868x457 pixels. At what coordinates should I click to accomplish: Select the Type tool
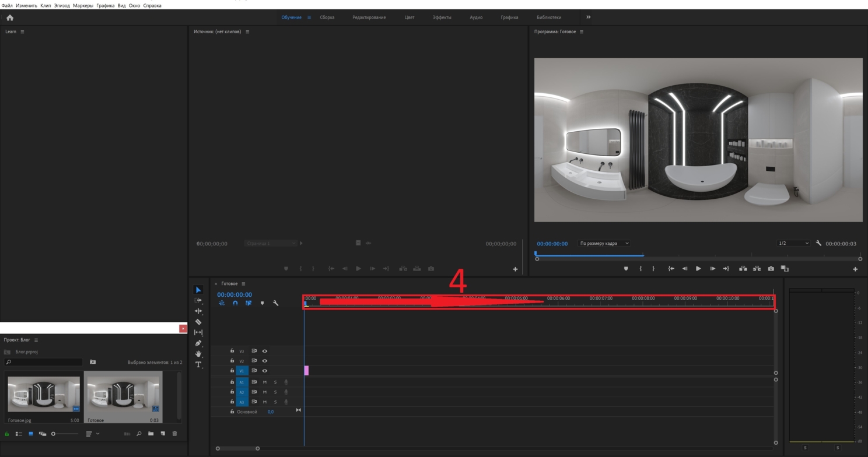point(198,364)
